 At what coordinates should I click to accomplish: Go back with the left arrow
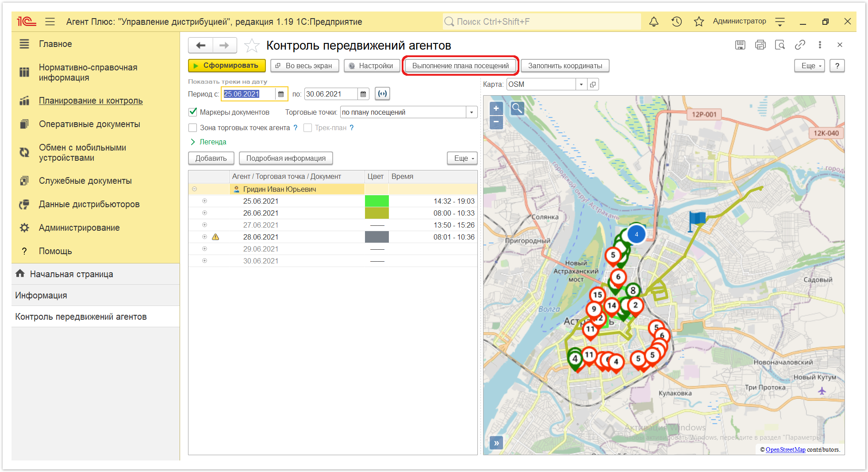[201, 45]
